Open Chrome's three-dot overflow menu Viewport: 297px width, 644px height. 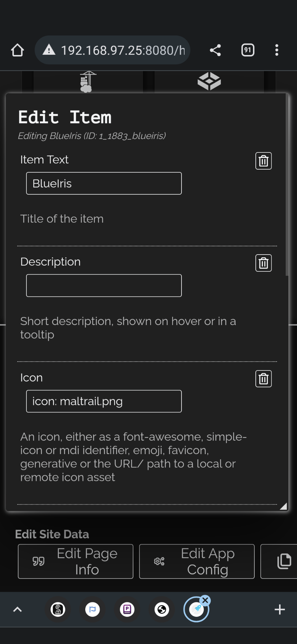pyautogui.click(x=277, y=50)
